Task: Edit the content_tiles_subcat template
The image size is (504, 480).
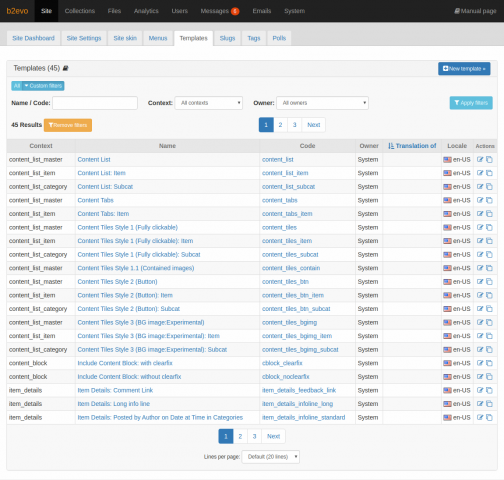Action: click(480, 254)
